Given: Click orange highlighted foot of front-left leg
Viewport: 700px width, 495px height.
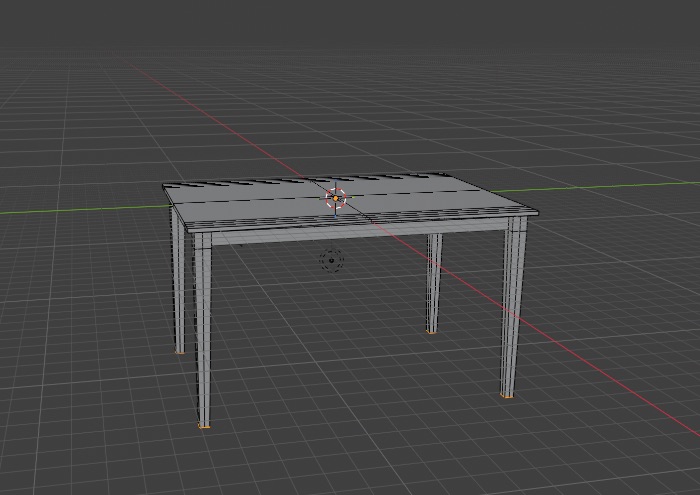Looking at the screenshot, I should [x=204, y=426].
